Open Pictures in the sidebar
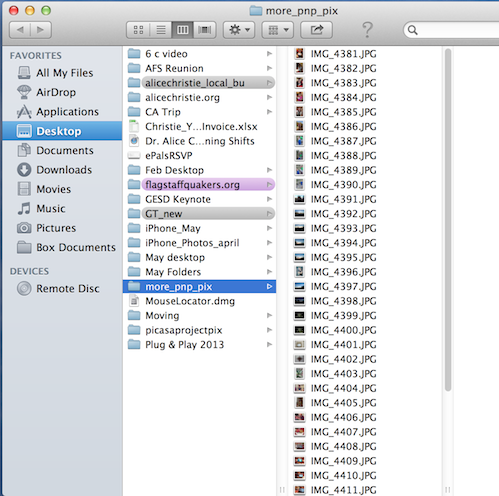Screen dimensions: 499x496 62,228
